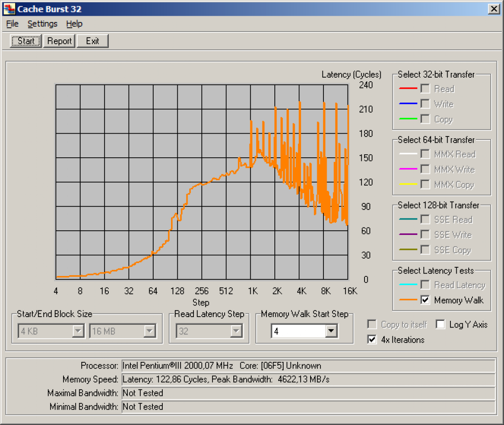Enable the MMX Write checkbox

[x=425, y=169]
